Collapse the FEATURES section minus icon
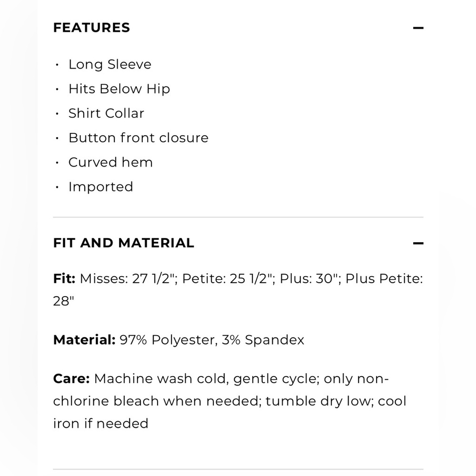The height and width of the screenshot is (476, 476). [418, 28]
